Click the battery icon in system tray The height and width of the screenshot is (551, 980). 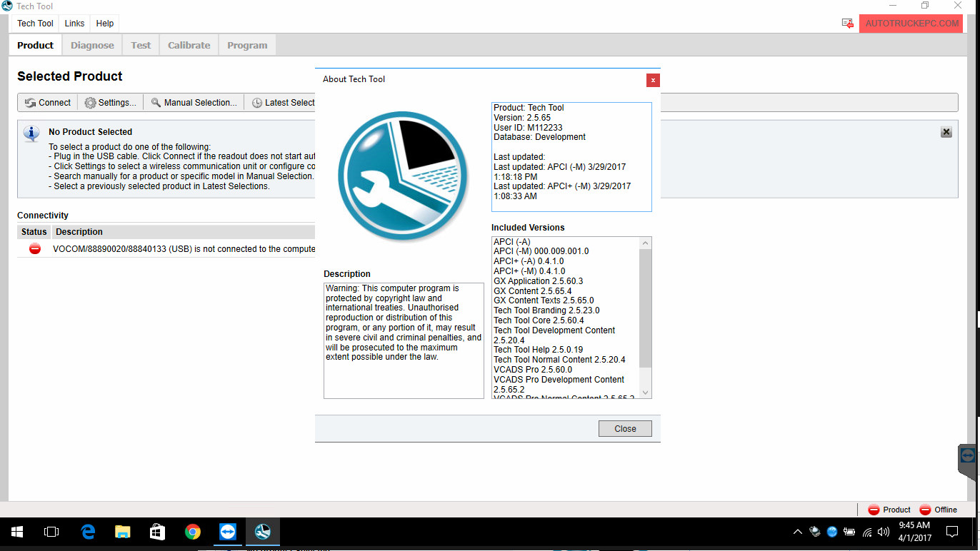(849, 532)
